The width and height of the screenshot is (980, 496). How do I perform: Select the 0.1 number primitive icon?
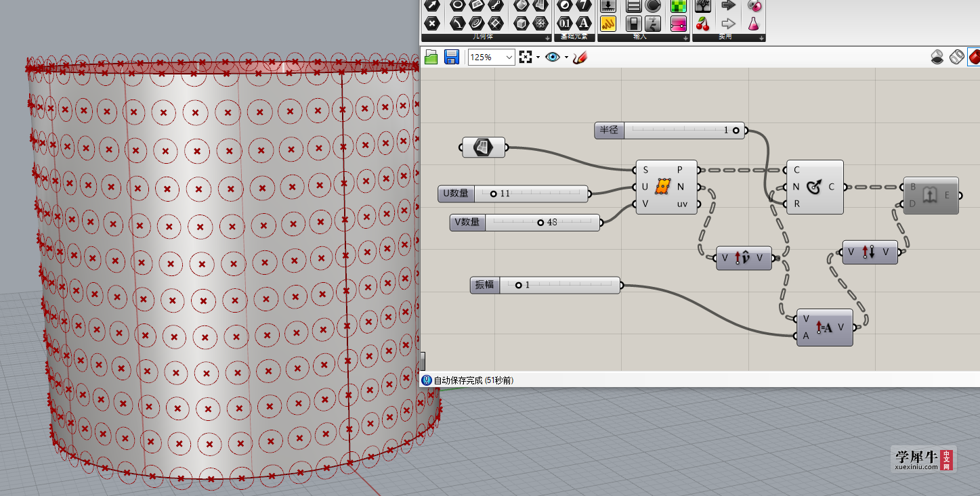pos(565,23)
